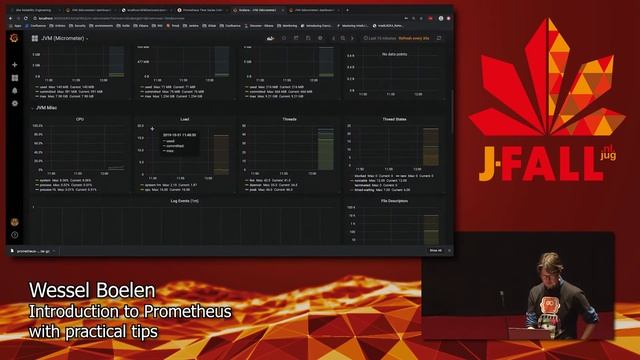Open the browser new tab plus button

347,10
